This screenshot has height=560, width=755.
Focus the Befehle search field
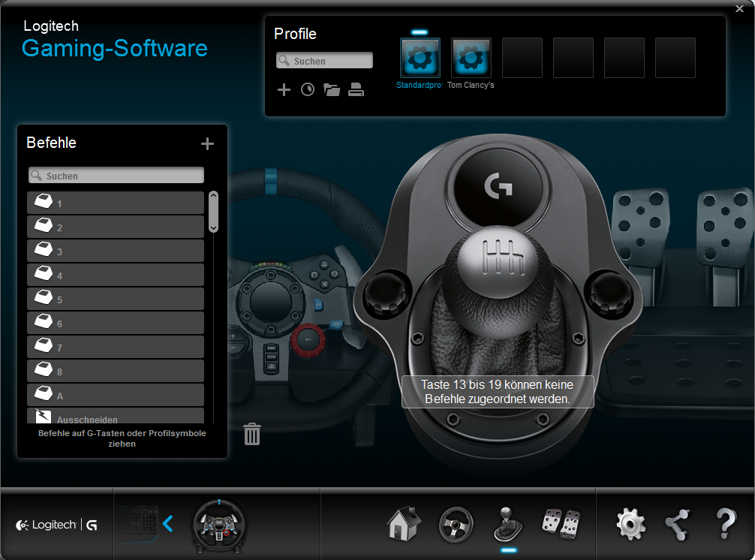[x=116, y=175]
